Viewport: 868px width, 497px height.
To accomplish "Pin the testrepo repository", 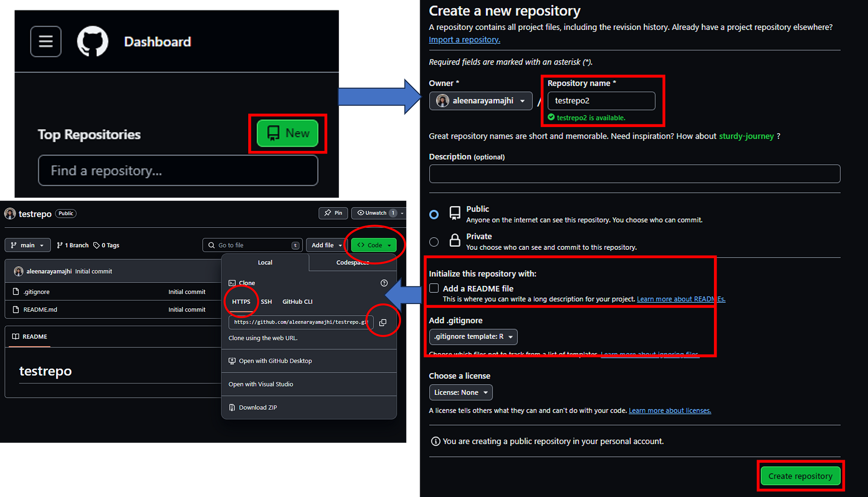I will [x=333, y=213].
